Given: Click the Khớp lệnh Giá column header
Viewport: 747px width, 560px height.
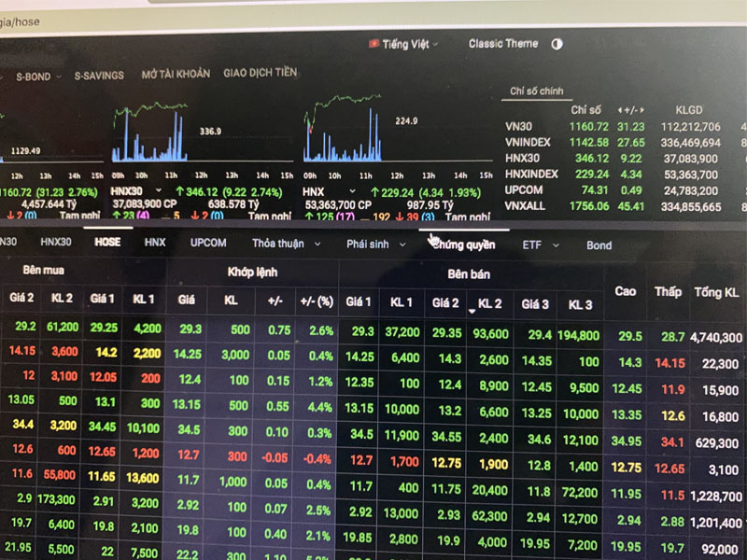Looking at the screenshot, I should [x=186, y=300].
